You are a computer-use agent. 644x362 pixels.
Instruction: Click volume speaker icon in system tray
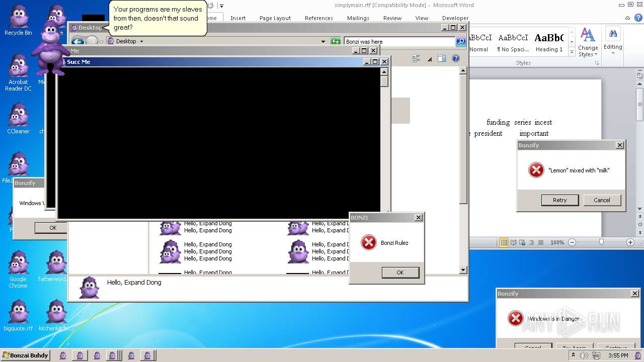click(x=584, y=355)
